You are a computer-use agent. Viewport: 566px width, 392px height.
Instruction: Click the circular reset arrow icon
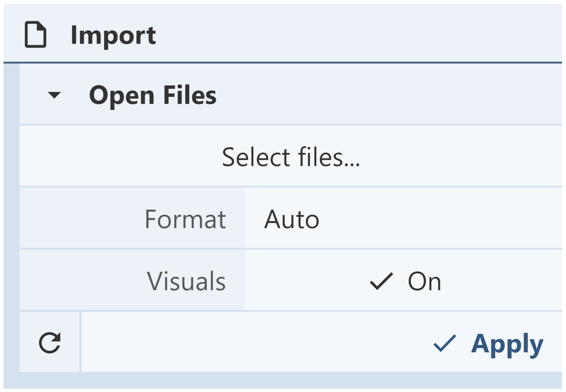click(50, 342)
